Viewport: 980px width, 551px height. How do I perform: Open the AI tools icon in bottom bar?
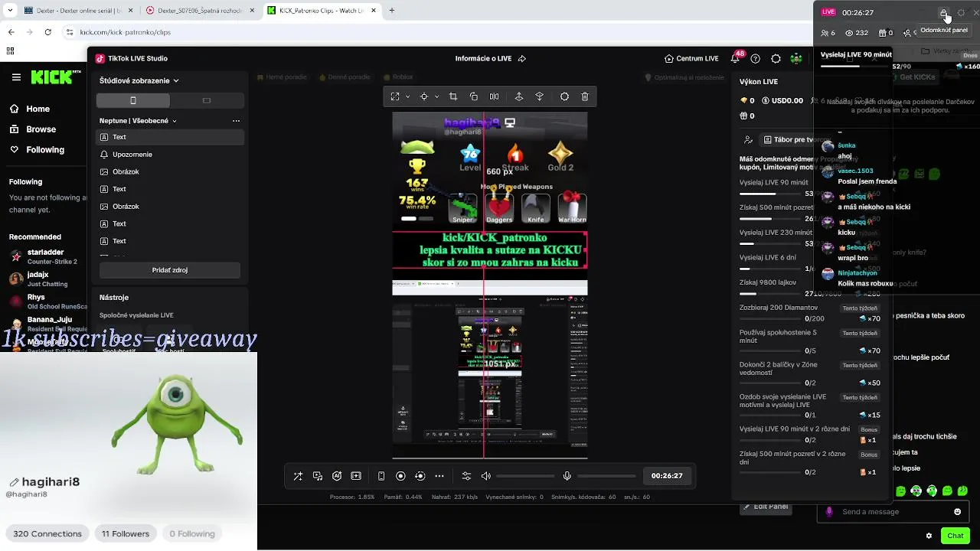coord(337,476)
